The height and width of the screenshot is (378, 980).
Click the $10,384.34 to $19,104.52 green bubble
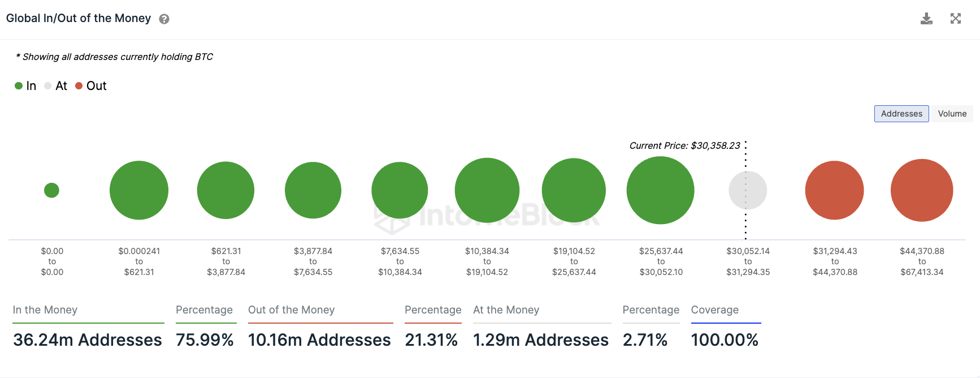487,190
